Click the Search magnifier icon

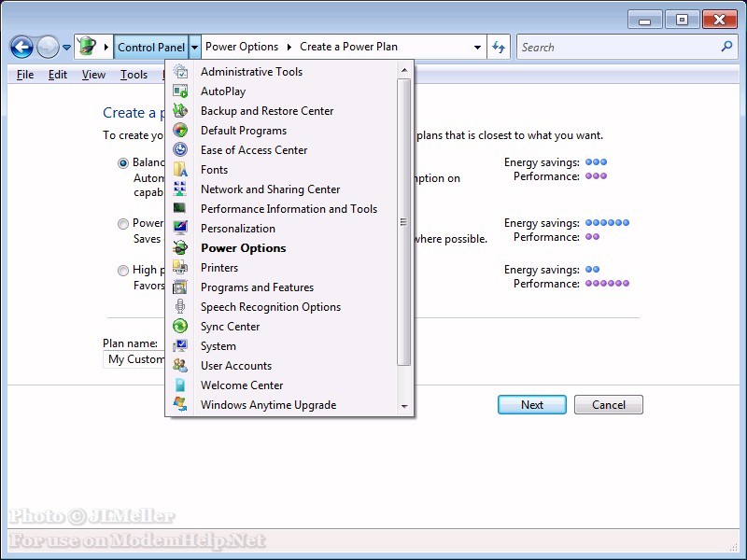coord(726,46)
